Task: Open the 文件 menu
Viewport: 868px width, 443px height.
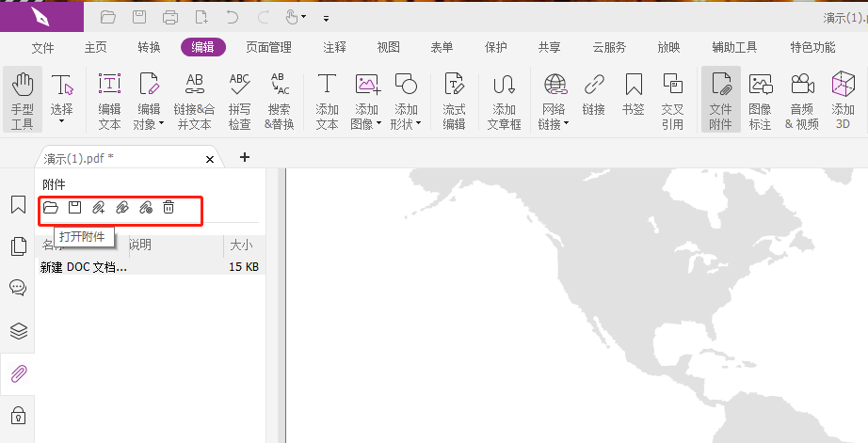Action: (42, 48)
